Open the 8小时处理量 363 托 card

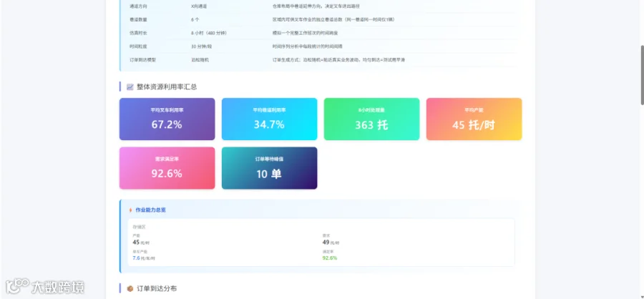(371, 119)
